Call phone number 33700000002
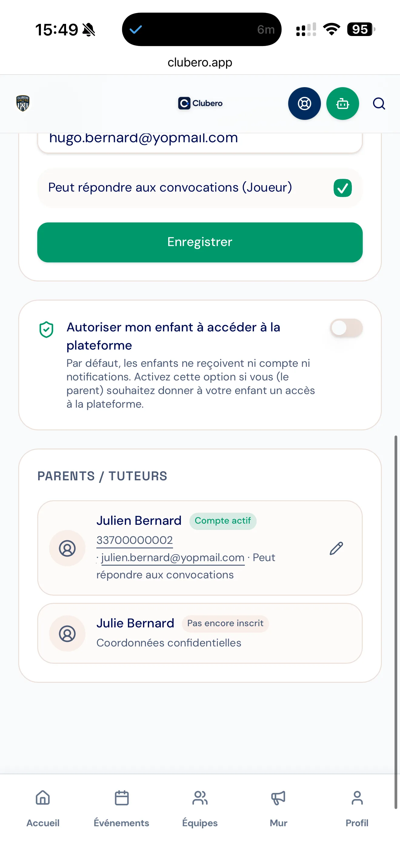 [x=135, y=540]
